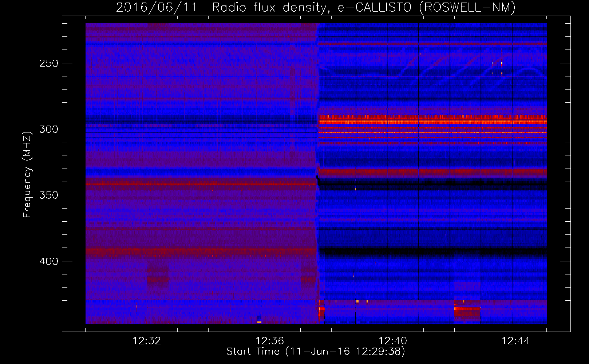Click the Start Time axis caption
This screenshot has width=589, height=364.
tap(316, 352)
